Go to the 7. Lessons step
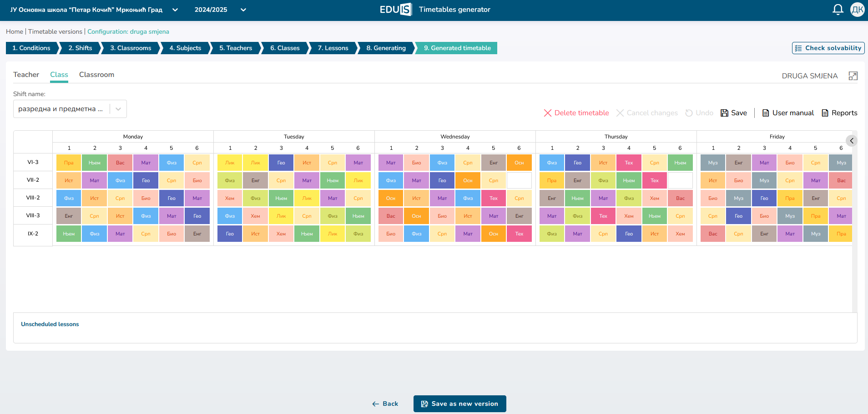The height and width of the screenshot is (414, 868). point(333,48)
